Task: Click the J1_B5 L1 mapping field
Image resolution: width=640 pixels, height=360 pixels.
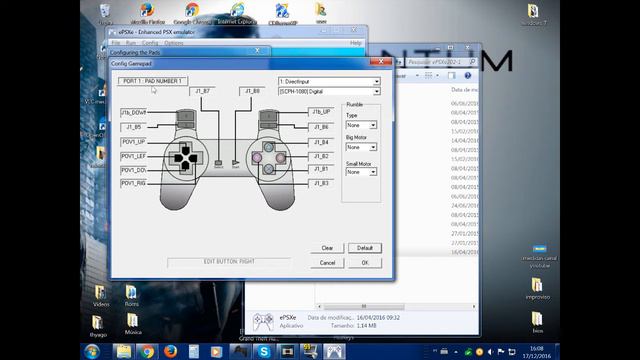Action: pos(133,127)
